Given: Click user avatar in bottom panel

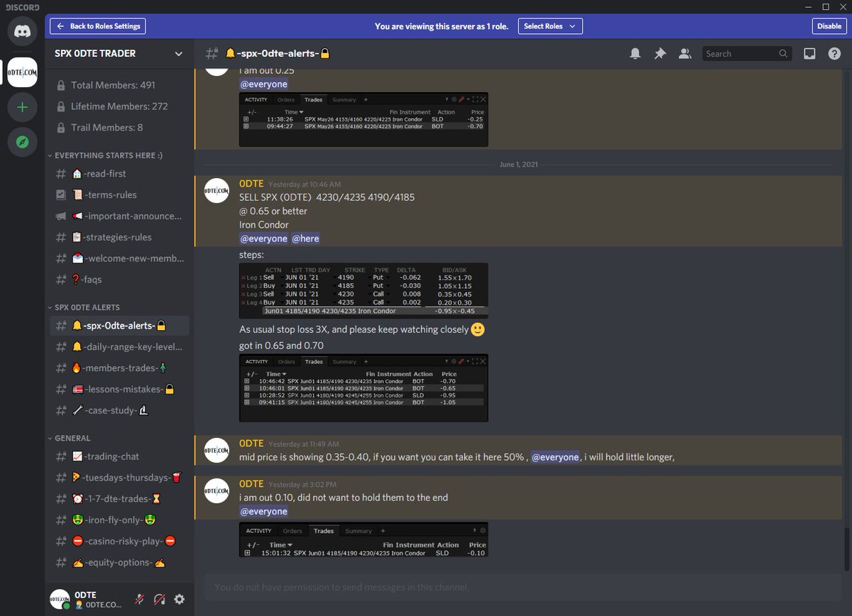Looking at the screenshot, I should point(60,599).
